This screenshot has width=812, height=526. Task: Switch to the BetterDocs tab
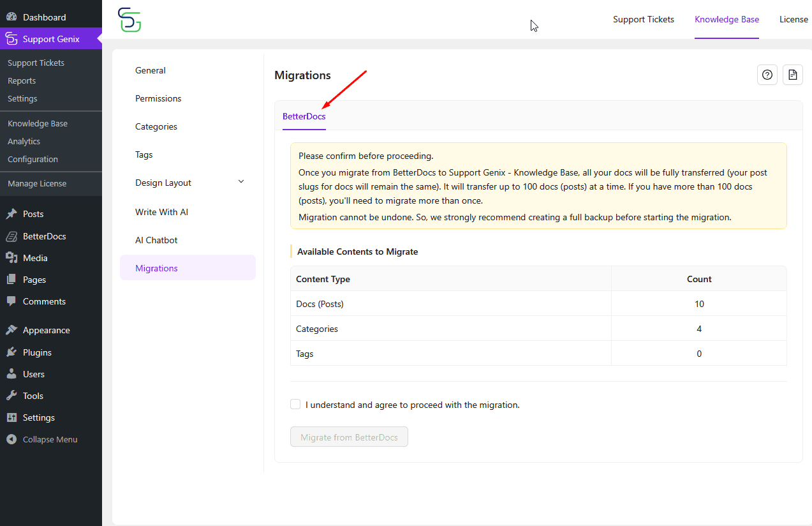(x=304, y=116)
